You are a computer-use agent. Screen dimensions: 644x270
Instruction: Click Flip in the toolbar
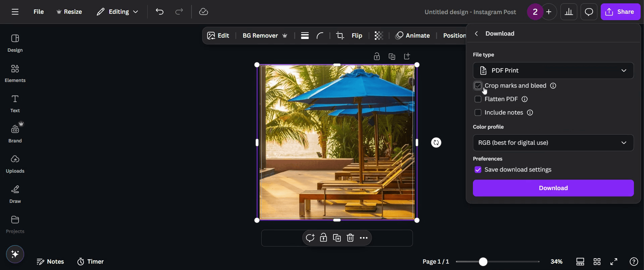[x=357, y=36]
